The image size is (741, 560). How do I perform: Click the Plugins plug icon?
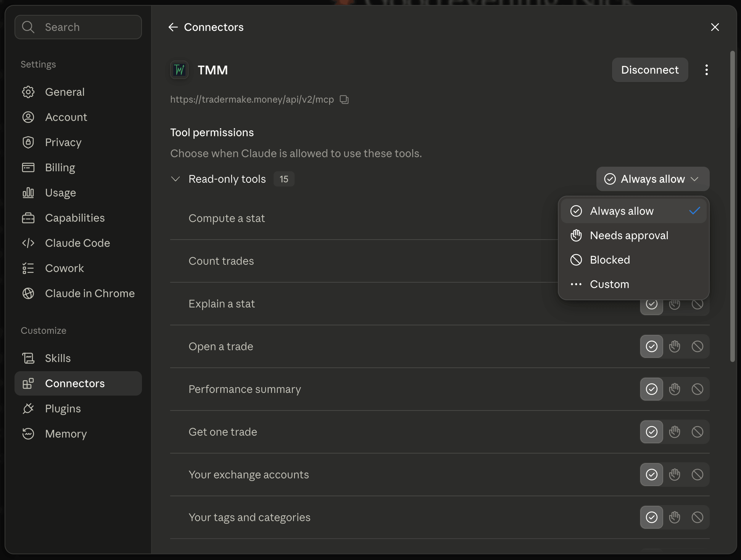coord(28,409)
